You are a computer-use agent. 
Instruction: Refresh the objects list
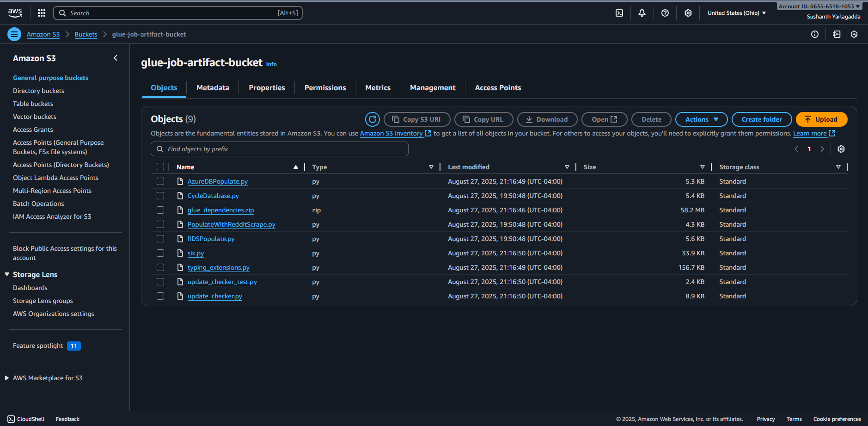[373, 119]
